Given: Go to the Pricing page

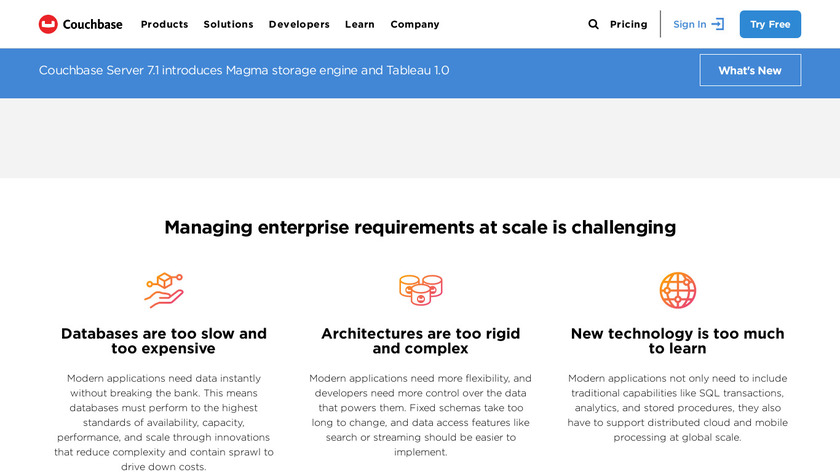Looking at the screenshot, I should [x=628, y=24].
